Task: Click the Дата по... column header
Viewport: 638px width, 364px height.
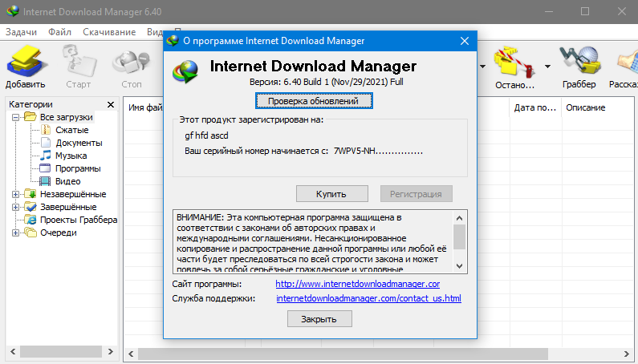Action: click(x=535, y=107)
